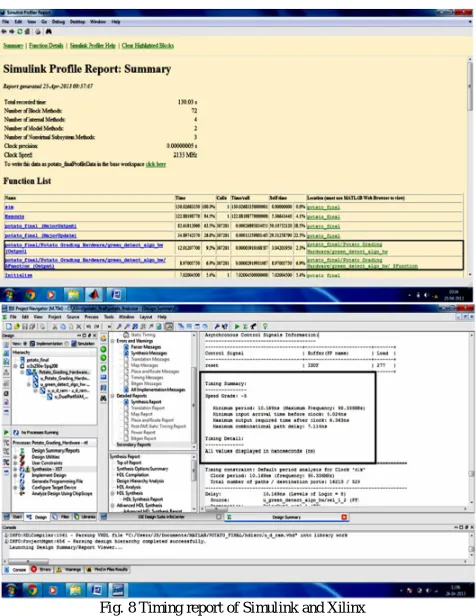The height and width of the screenshot is (616, 476).
Task: Click the Analyze Design Using ChipScope process icon
Action: tap(22, 493)
